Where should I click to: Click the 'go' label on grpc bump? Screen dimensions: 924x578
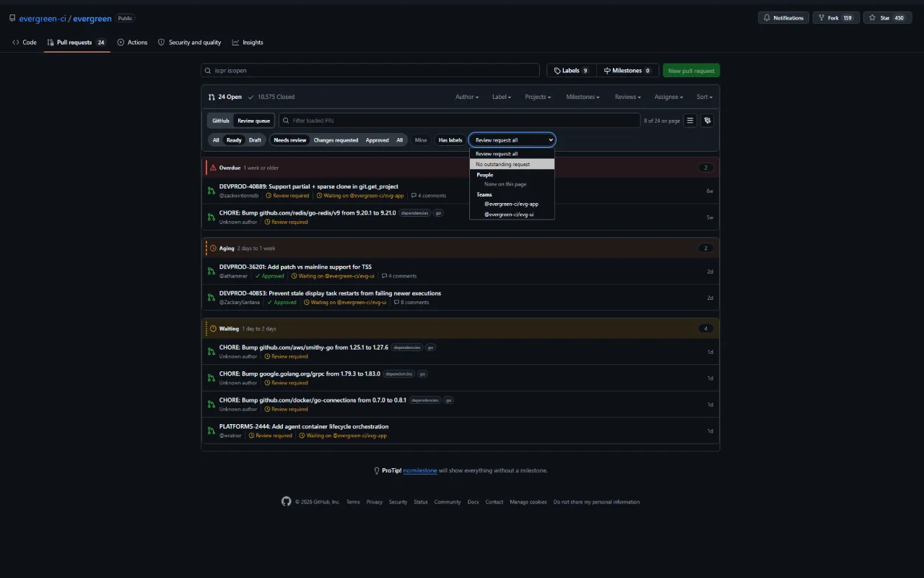[422, 374]
